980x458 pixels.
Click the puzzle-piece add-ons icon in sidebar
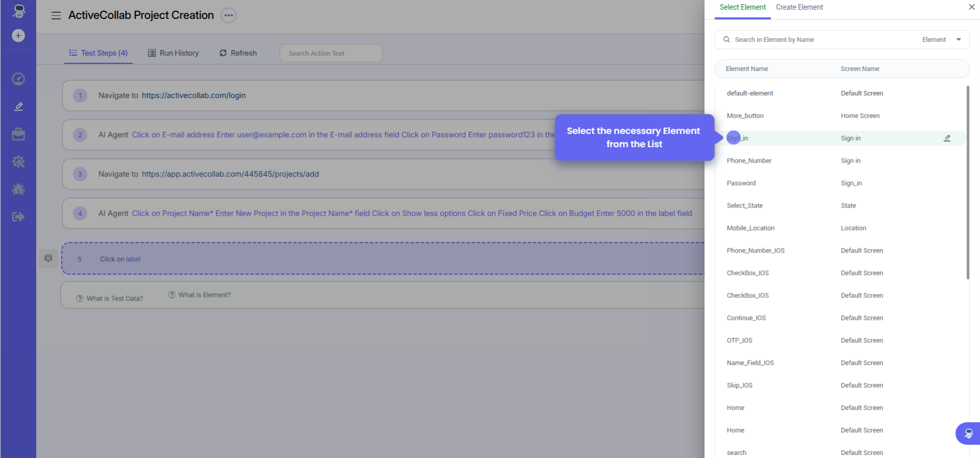pos(18,189)
